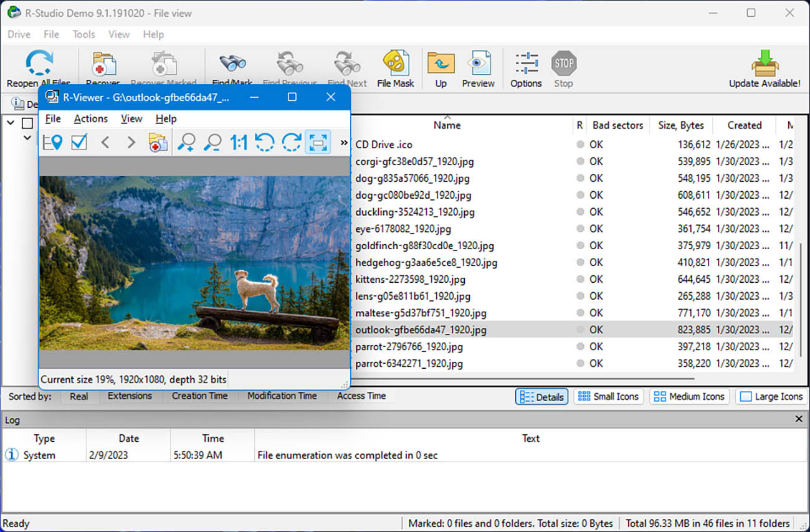Open the Actions menu in R-Viewer
Viewport: 810px width, 532px height.
(90, 118)
